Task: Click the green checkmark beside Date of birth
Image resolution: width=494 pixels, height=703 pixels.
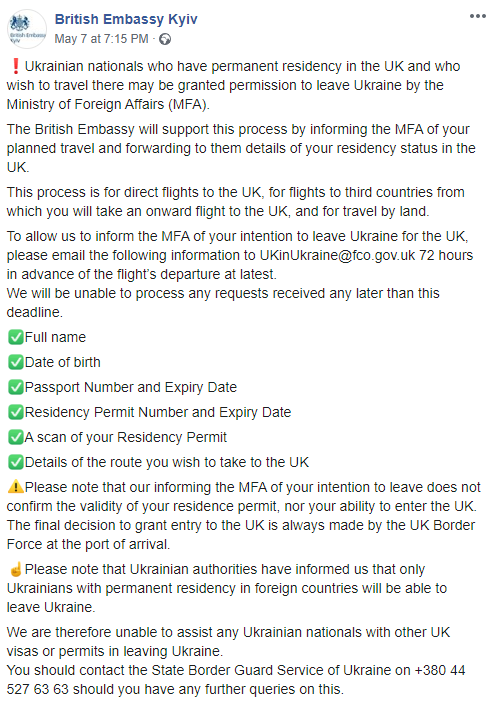Action: [x=16, y=362]
